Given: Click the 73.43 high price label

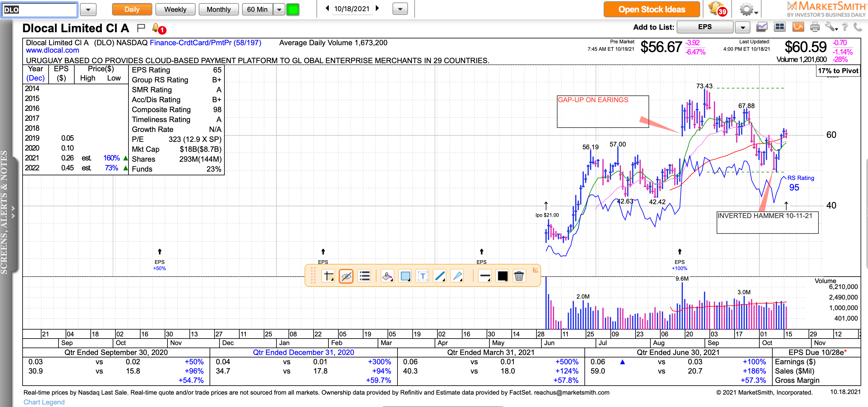Looking at the screenshot, I should click(x=704, y=86).
